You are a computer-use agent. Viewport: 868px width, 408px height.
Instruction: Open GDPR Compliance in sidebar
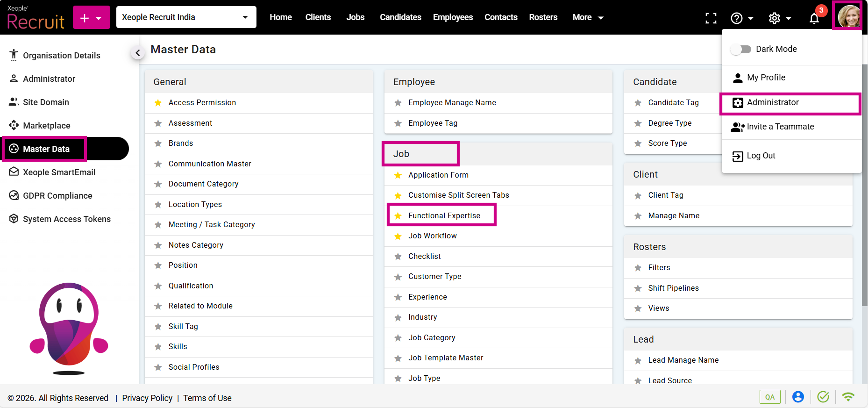coord(57,196)
